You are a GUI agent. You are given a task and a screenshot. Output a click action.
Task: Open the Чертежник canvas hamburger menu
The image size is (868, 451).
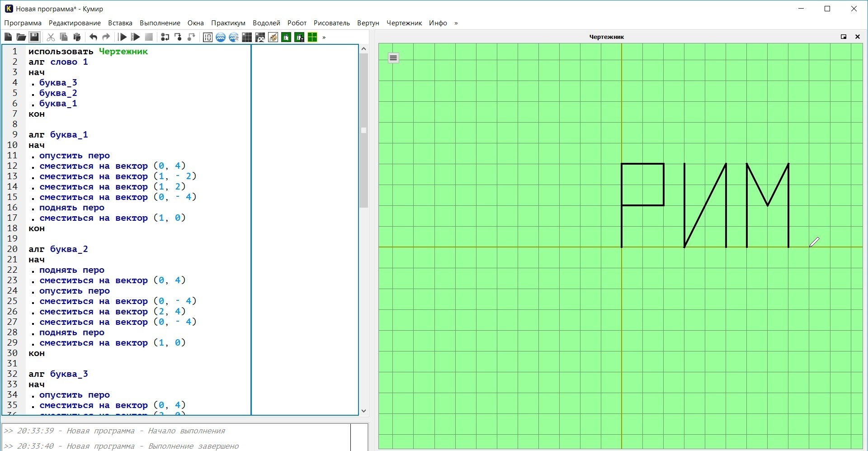click(393, 58)
